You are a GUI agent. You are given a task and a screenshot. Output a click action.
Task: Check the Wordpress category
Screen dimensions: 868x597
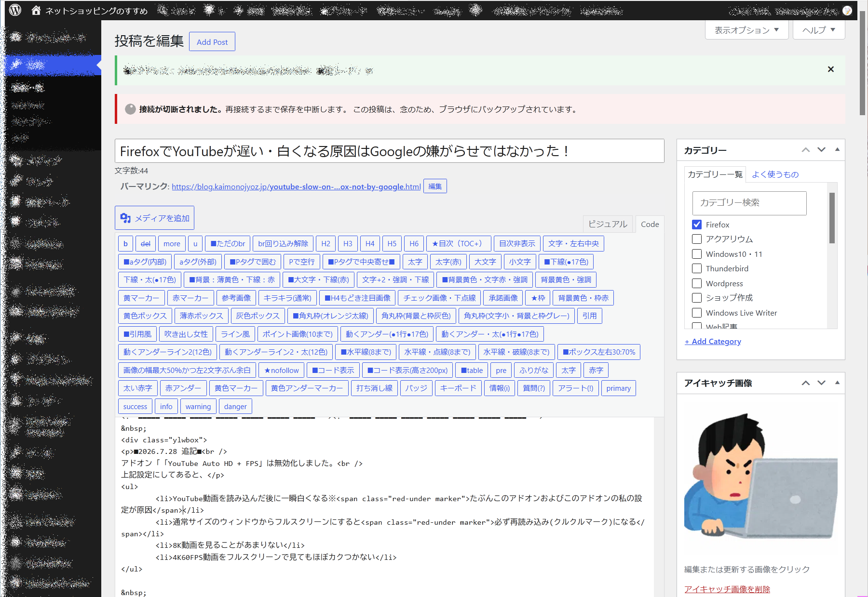pos(697,283)
